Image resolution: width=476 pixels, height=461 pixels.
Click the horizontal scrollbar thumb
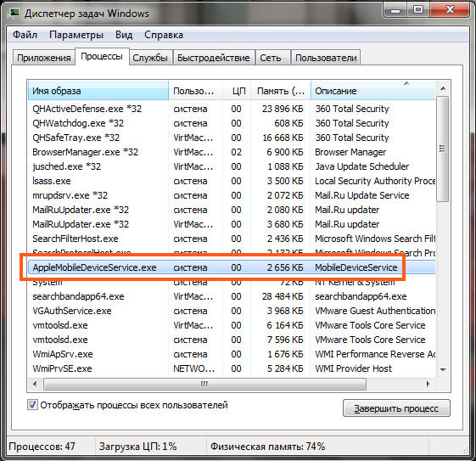point(205,384)
